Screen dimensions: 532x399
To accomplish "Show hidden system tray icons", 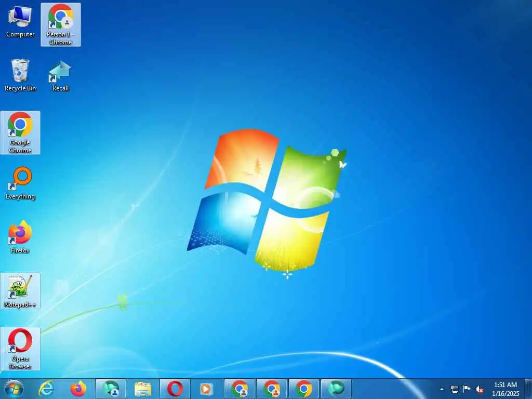I will pos(442,389).
